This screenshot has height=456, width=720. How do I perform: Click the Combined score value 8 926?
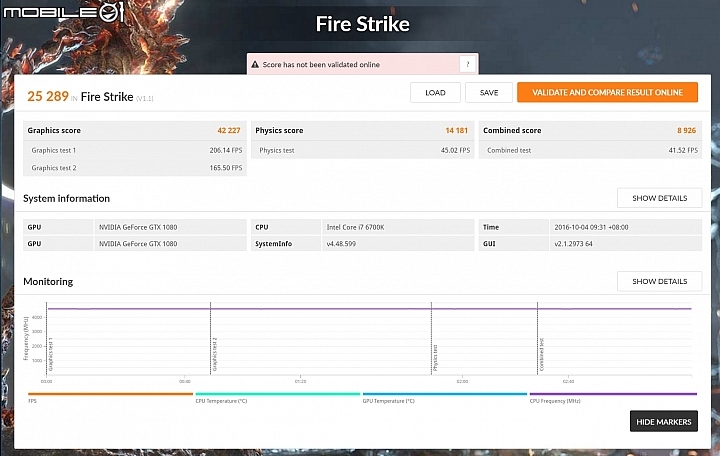coord(686,130)
